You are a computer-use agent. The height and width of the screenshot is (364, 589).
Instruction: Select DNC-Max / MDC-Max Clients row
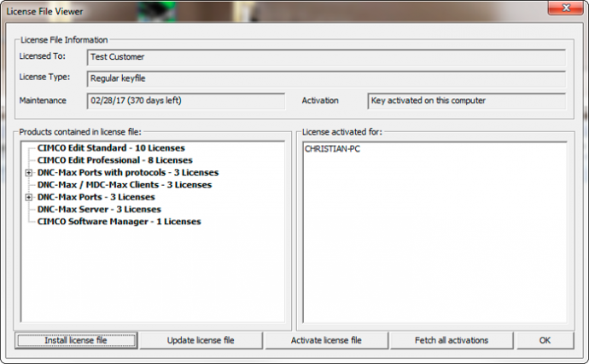tap(125, 185)
